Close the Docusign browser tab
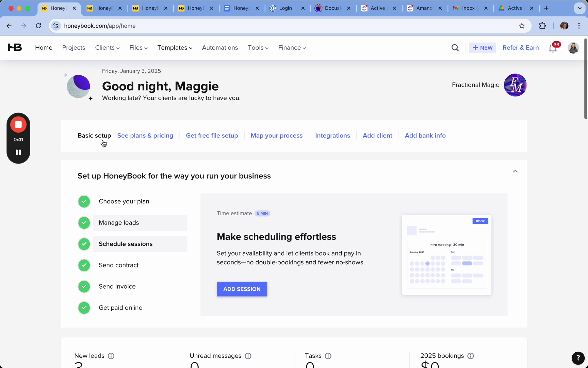Screen dimensions: 588x368 348,8
